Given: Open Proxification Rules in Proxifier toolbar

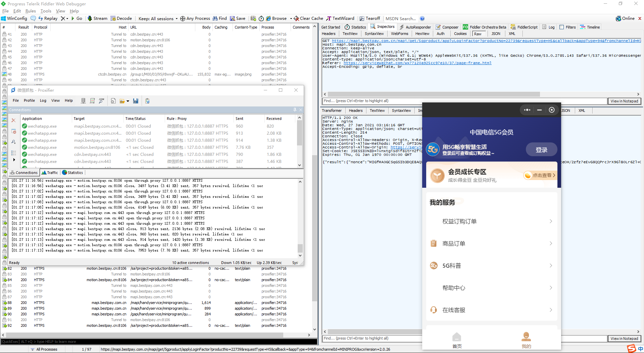Looking at the screenshot, I should click(92, 101).
